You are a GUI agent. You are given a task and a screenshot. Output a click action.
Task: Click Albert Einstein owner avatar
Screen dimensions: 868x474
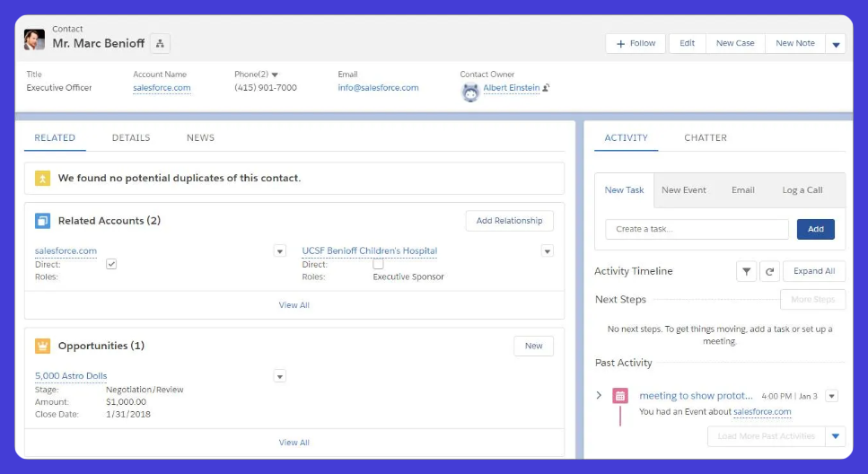[x=470, y=92]
